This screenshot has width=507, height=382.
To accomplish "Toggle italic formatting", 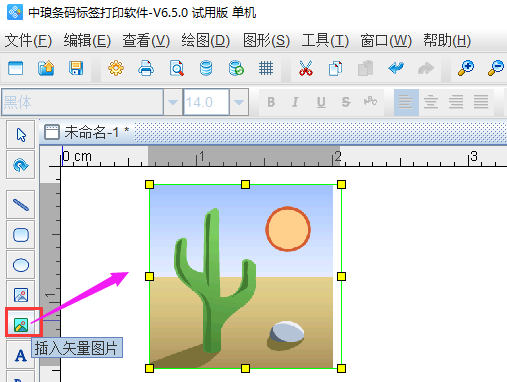I will click(295, 102).
